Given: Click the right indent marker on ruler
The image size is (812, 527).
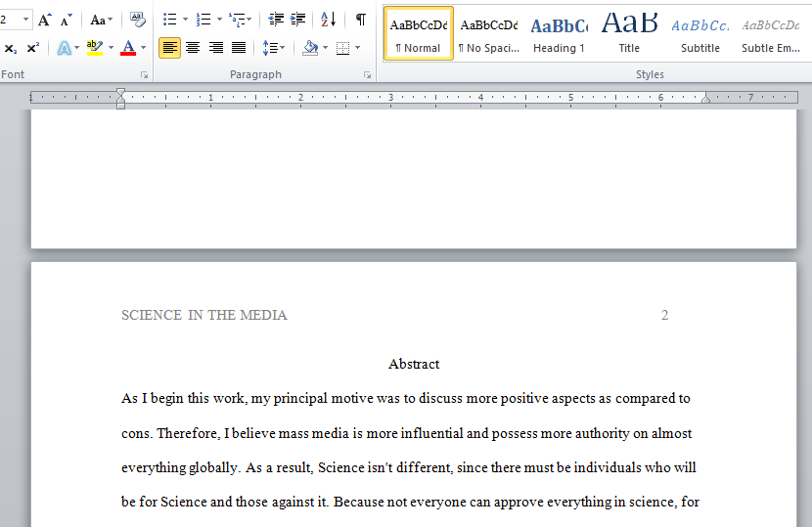Looking at the screenshot, I should pyautogui.click(x=705, y=99).
